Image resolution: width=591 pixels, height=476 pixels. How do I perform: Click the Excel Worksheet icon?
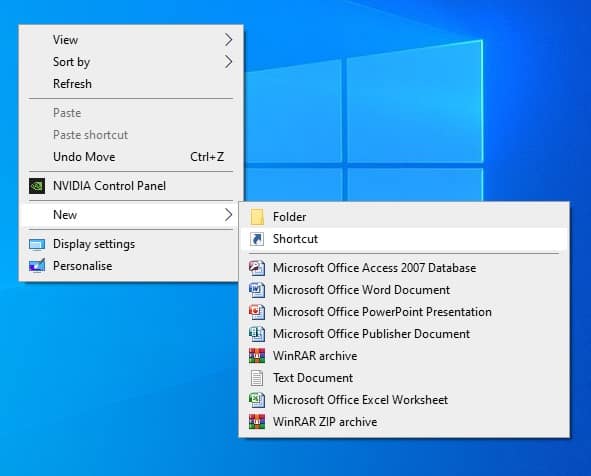257,400
